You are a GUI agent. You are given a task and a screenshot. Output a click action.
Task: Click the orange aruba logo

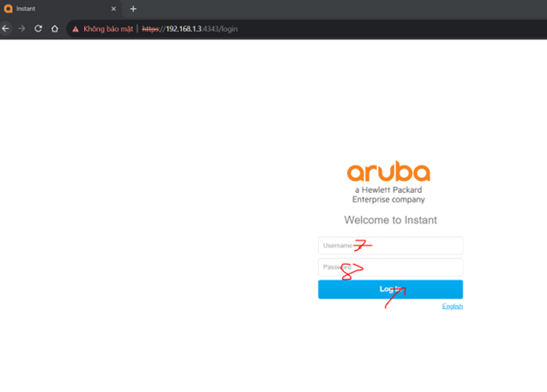[x=389, y=172]
